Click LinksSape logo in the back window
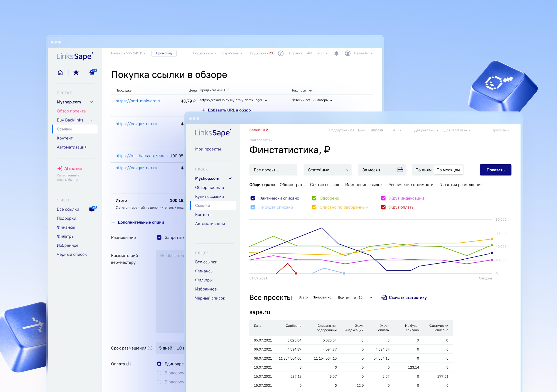Viewport: 557px width, 392px height. click(x=75, y=56)
